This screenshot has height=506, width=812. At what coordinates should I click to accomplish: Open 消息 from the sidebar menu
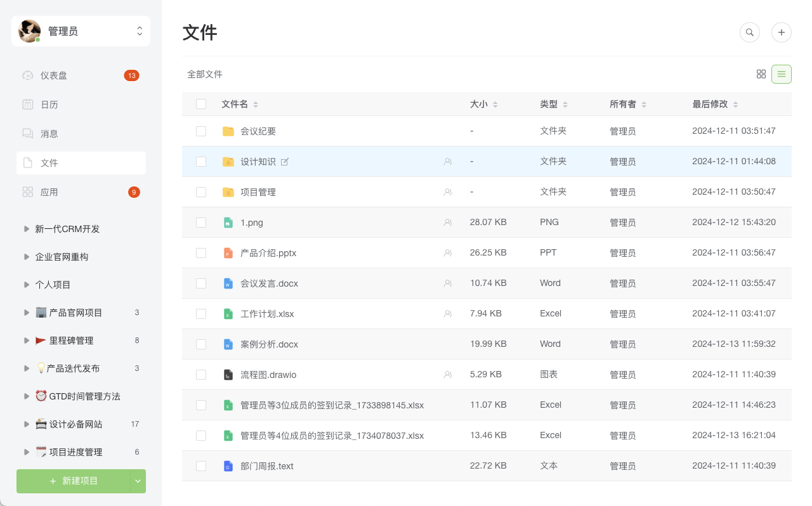coord(81,134)
